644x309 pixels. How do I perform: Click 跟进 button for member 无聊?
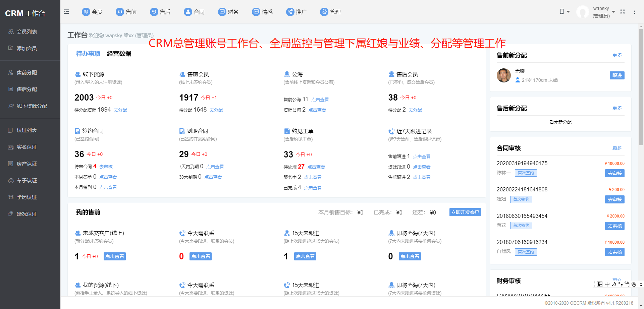click(617, 75)
